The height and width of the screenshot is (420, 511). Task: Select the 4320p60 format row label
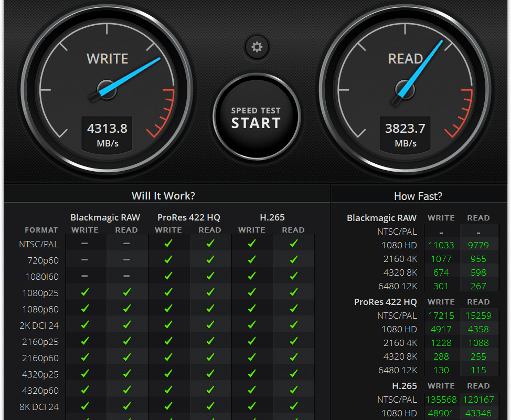pyautogui.click(x=40, y=391)
